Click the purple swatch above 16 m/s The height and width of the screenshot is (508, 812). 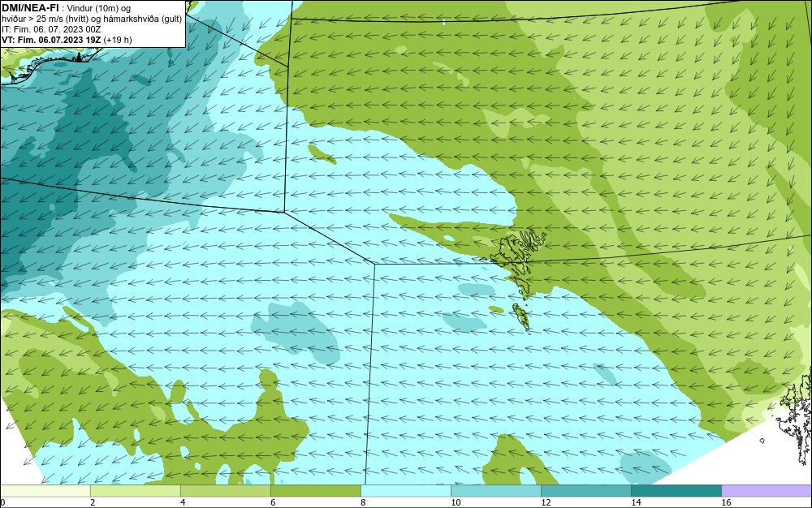[x=767, y=491]
